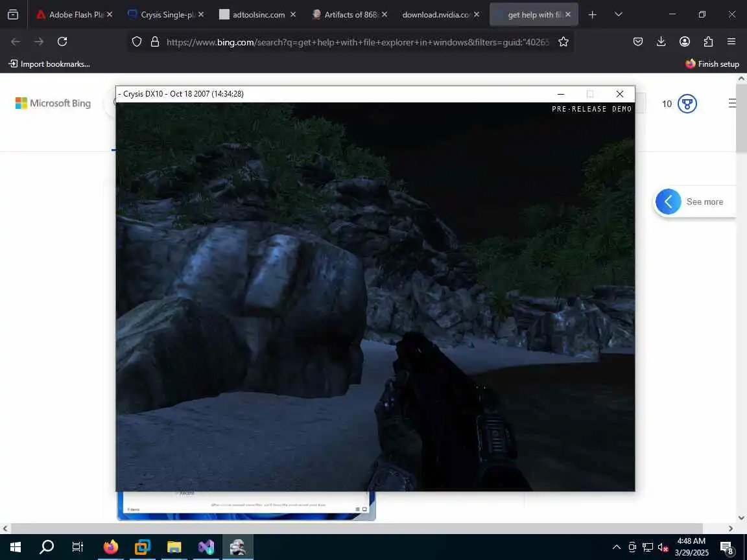Open the Bing Rewards medal icon
Image resolution: width=747 pixels, height=560 pixels.
pyautogui.click(x=687, y=103)
